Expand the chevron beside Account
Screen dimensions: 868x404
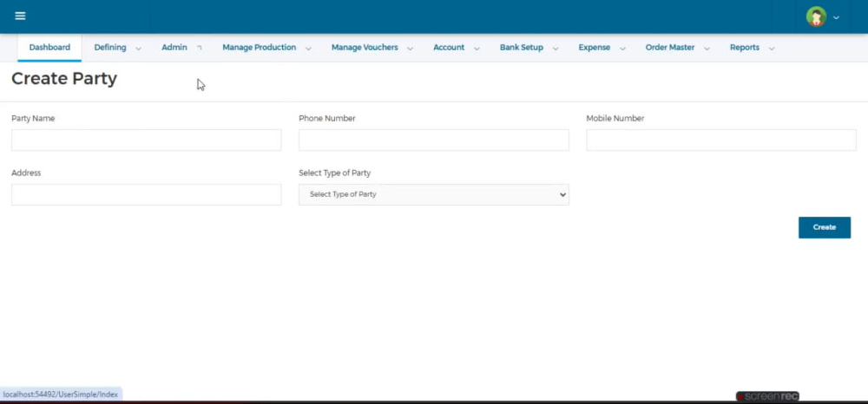(477, 49)
